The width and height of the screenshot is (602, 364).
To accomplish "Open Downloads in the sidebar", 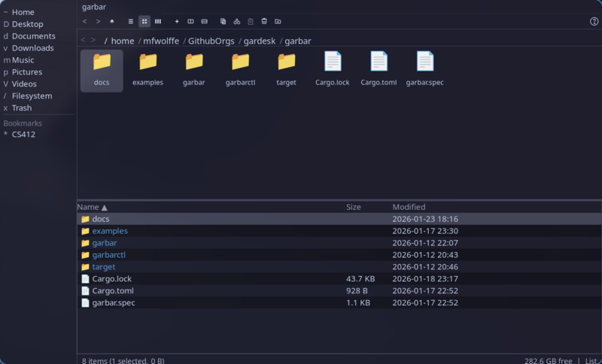I will (x=32, y=48).
